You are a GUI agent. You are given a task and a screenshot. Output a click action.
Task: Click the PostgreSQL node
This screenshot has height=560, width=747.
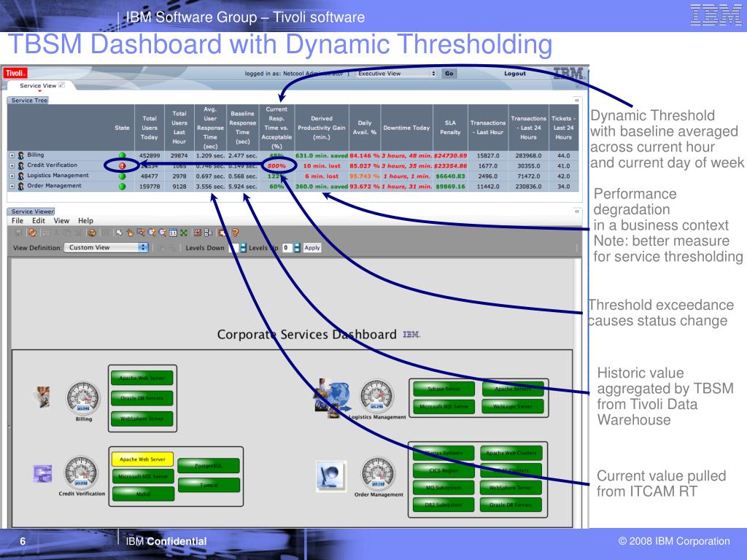coord(209,466)
